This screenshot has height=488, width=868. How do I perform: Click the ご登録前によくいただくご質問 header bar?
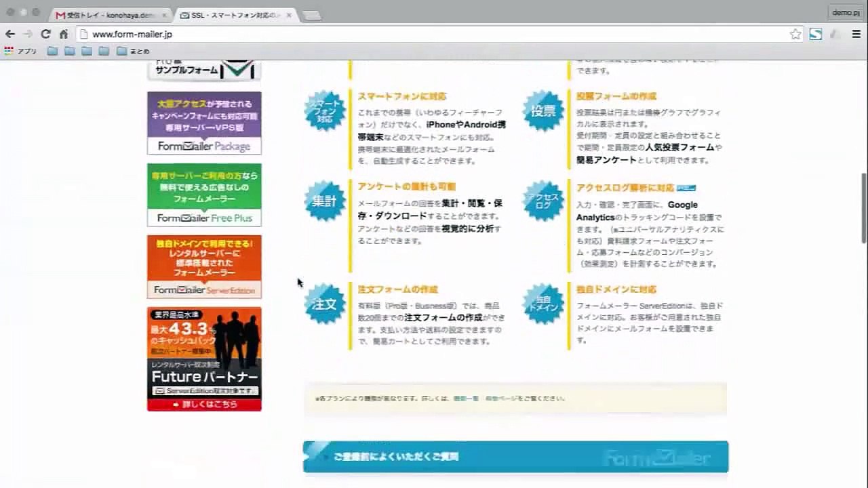click(515, 457)
